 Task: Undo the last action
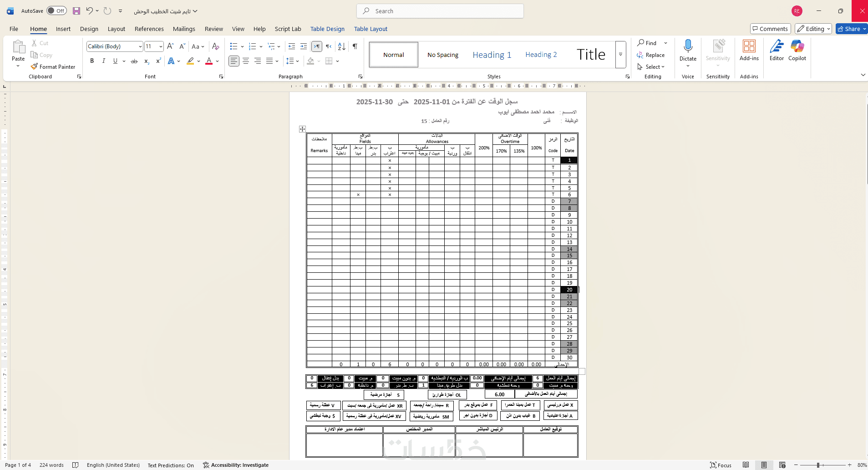click(x=89, y=11)
